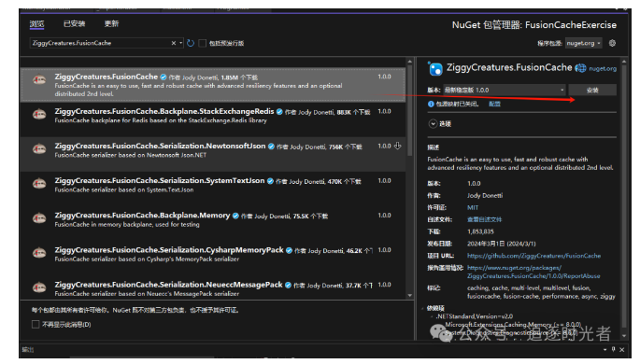
Task: Open the MIT license link
Action: tap(473, 207)
